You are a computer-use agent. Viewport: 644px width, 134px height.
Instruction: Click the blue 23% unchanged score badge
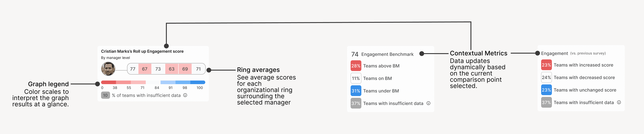pyautogui.click(x=546, y=90)
